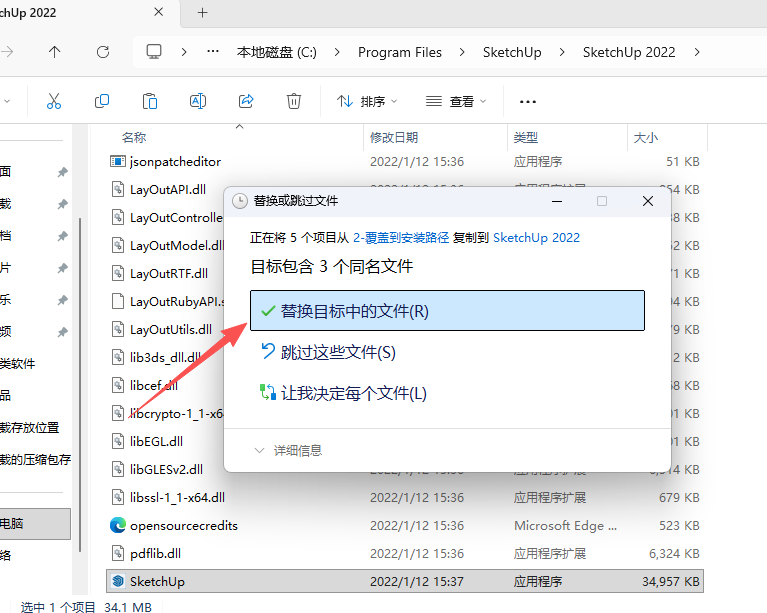Click the Paste clipboard icon
The image size is (767, 613).
point(150,101)
